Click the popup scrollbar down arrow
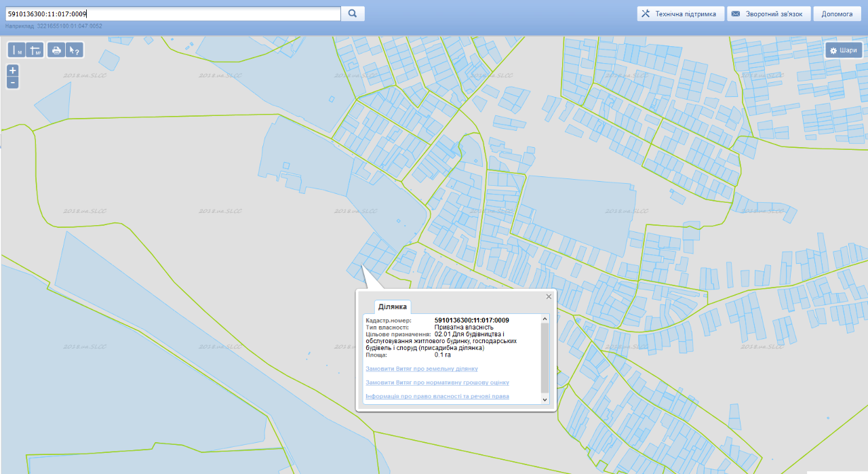 (544, 400)
